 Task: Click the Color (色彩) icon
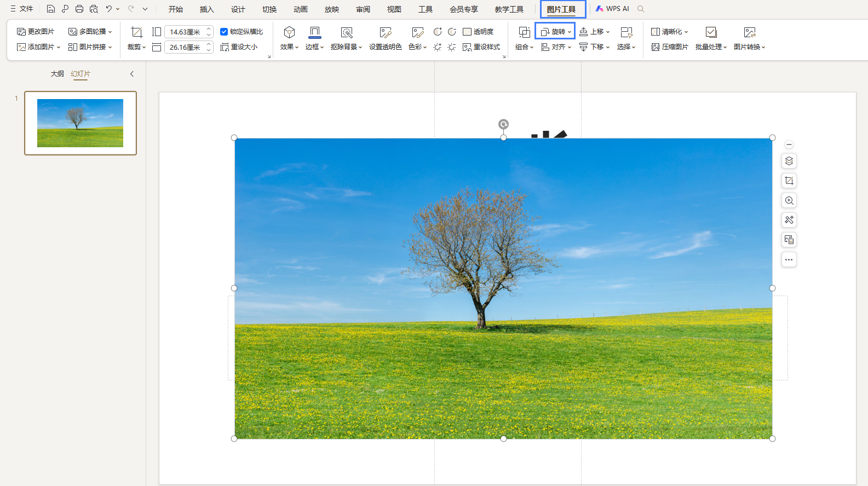pos(418,32)
